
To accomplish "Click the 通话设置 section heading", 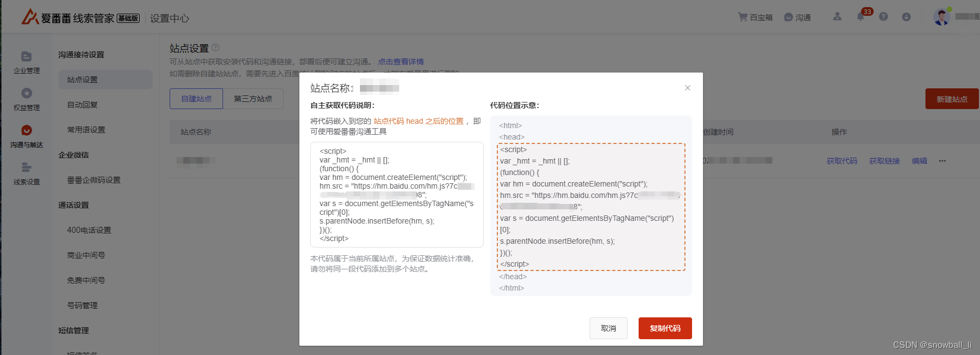I will click(x=74, y=205).
